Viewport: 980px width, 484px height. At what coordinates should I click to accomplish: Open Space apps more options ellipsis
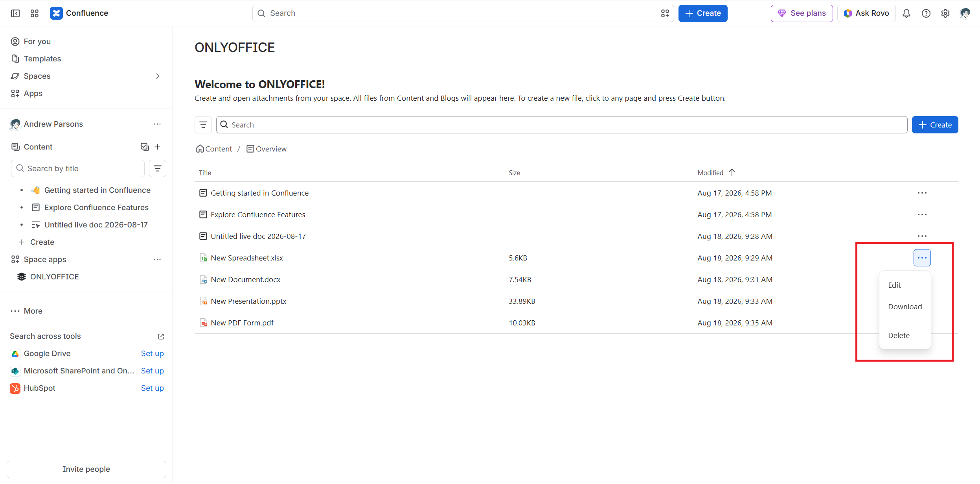(x=157, y=259)
